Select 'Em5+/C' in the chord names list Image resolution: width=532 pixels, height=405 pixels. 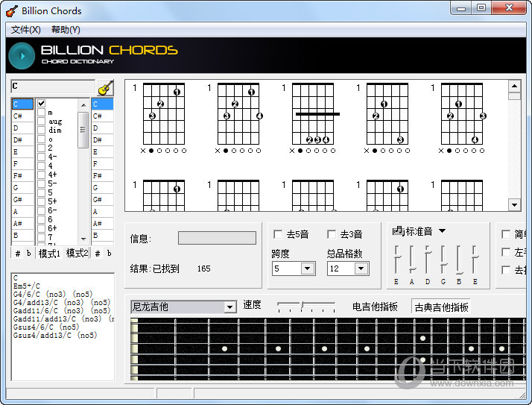click(x=27, y=286)
